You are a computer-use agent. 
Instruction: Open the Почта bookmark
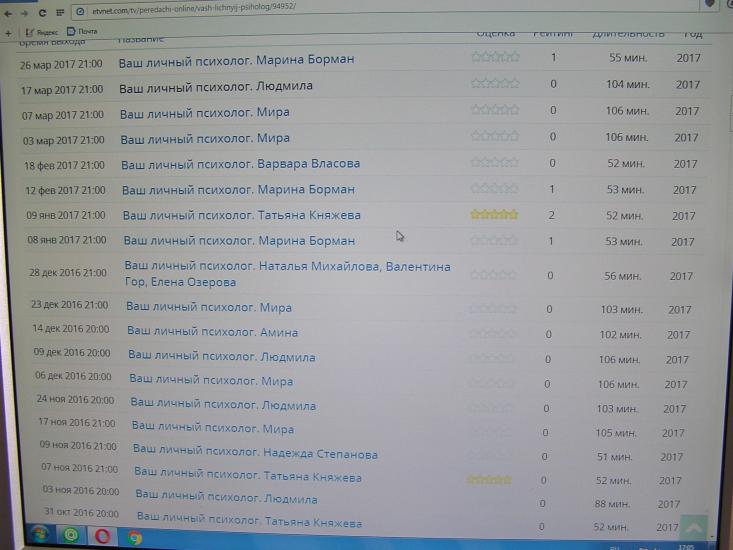click(x=84, y=31)
